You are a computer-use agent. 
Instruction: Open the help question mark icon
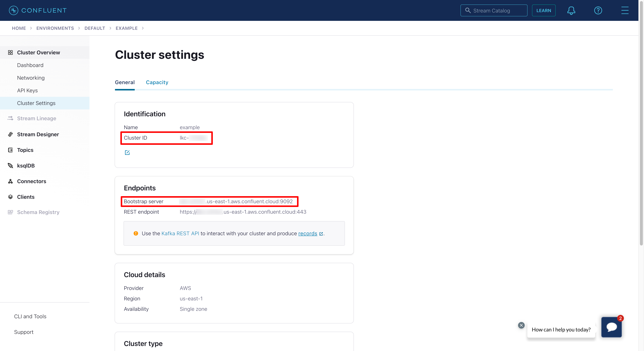598,10
